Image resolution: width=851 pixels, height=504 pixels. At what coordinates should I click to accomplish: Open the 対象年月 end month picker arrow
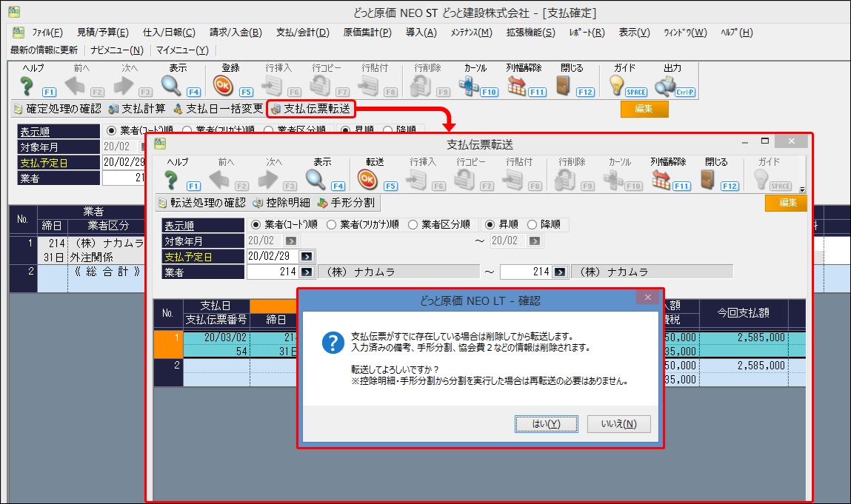coord(535,241)
